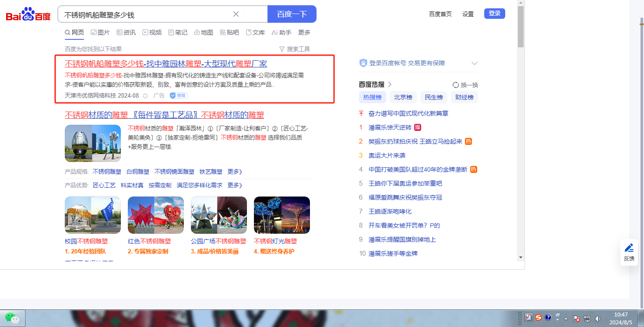644x327 pixels.
Task: Switch to the 文库 tab
Action: point(255,32)
